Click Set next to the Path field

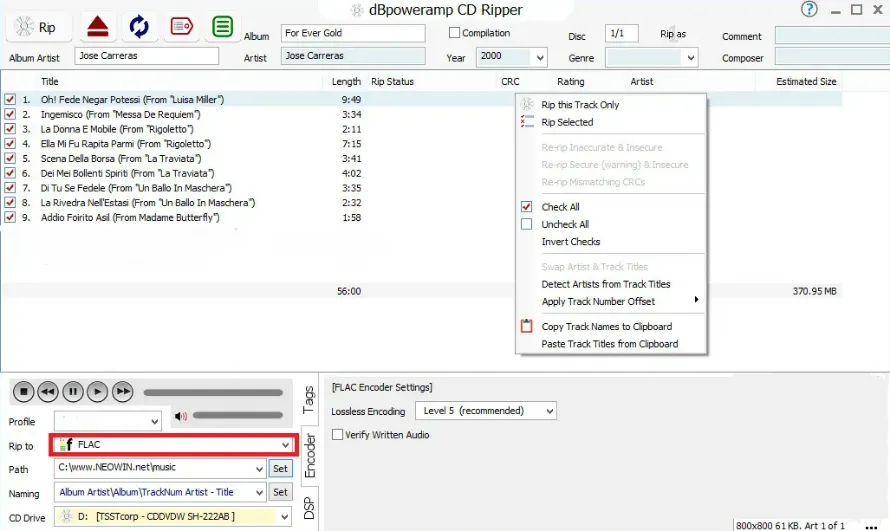click(280, 469)
